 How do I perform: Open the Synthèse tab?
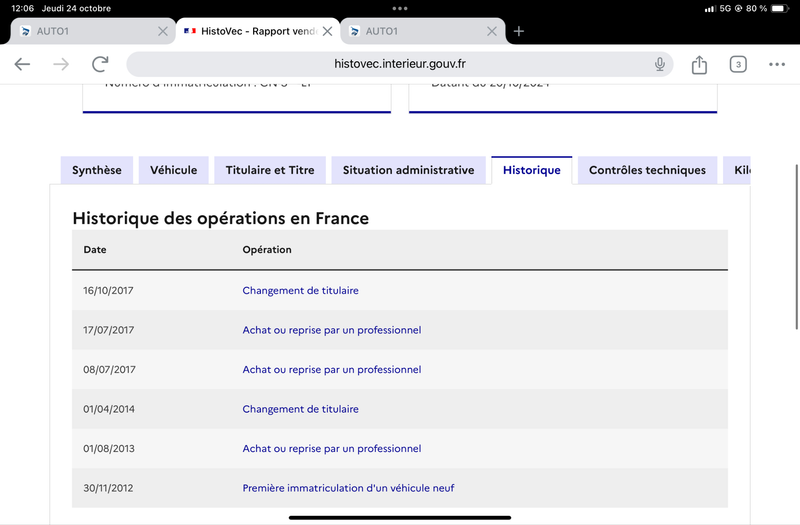[x=96, y=170]
